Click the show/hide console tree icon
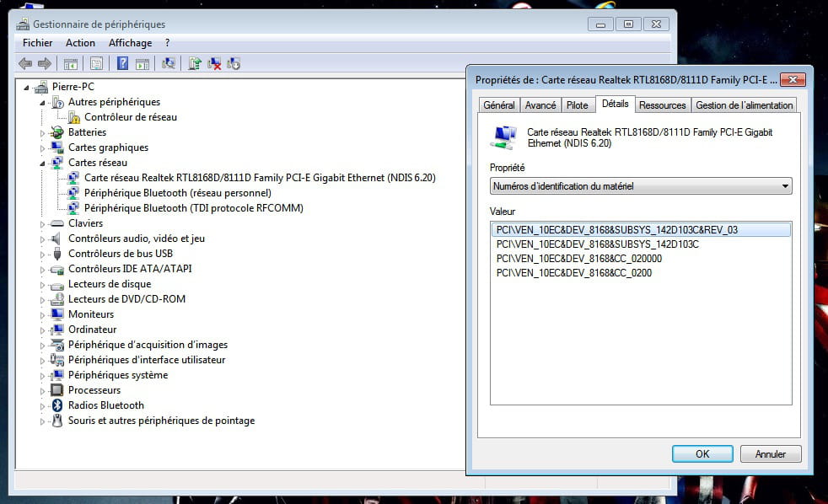The image size is (828, 504). click(x=71, y=63)
